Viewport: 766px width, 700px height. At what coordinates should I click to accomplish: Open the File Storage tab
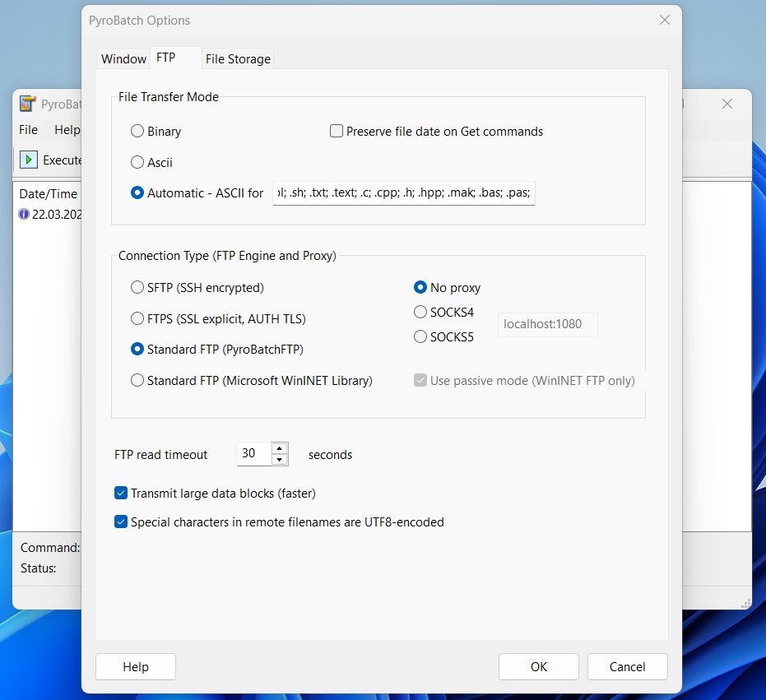238,59
